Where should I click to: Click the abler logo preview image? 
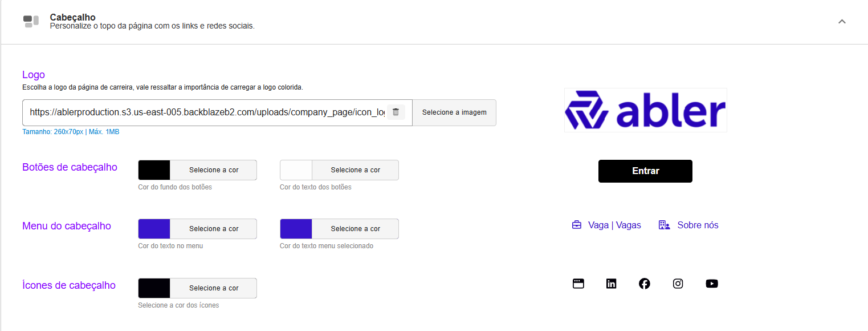tap(645, 110)
